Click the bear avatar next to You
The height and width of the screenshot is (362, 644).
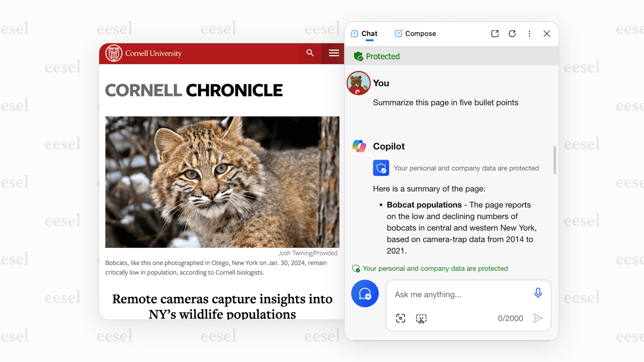point(358,83)
